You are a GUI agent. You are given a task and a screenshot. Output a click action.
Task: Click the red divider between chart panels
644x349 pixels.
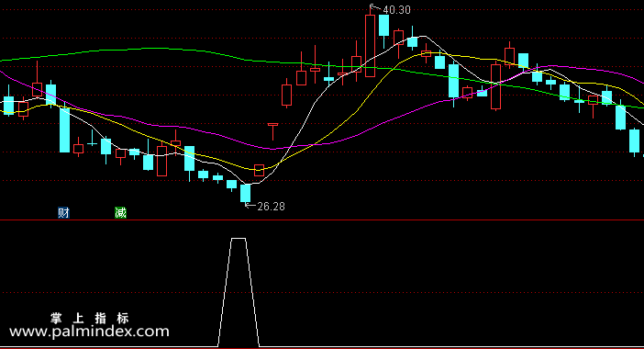click(x=322, y=220)
